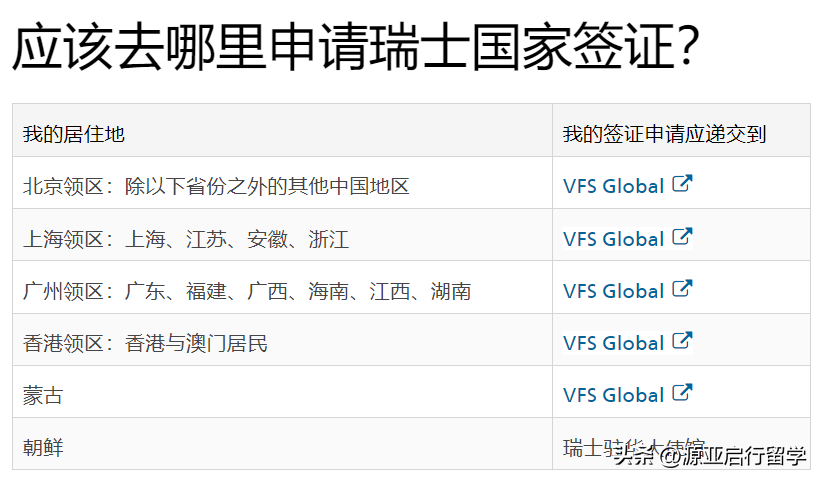Click the 蒙古 residence cell
Image resolution: width=820 pixels, height=480 pixels.
[x=43, y=395]
